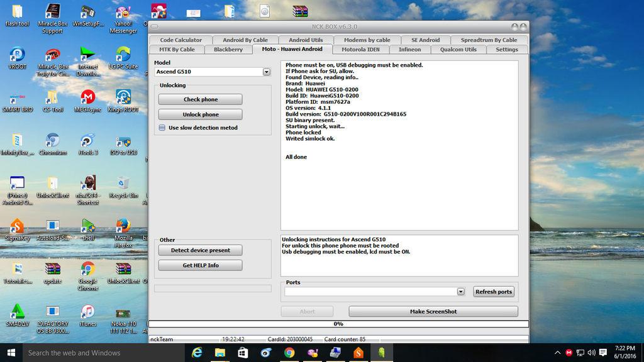
Task: Show hidden system tray icons
Action: 558,353
